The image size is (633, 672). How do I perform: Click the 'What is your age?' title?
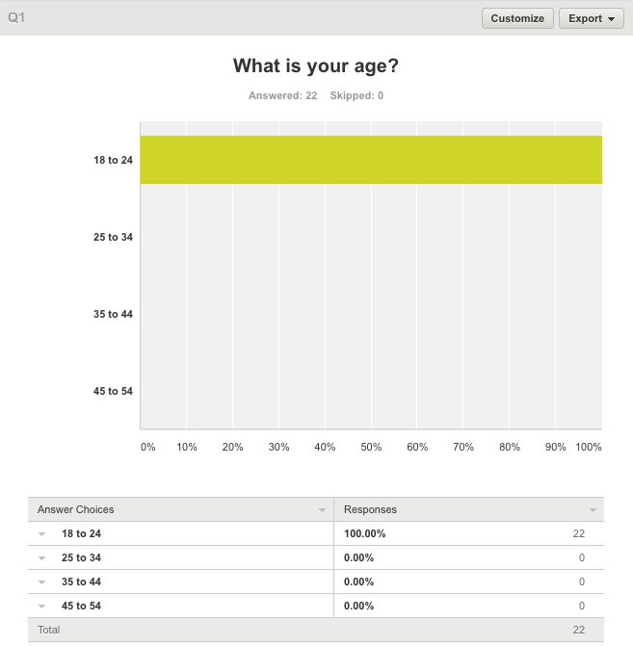tap(316, 66)
